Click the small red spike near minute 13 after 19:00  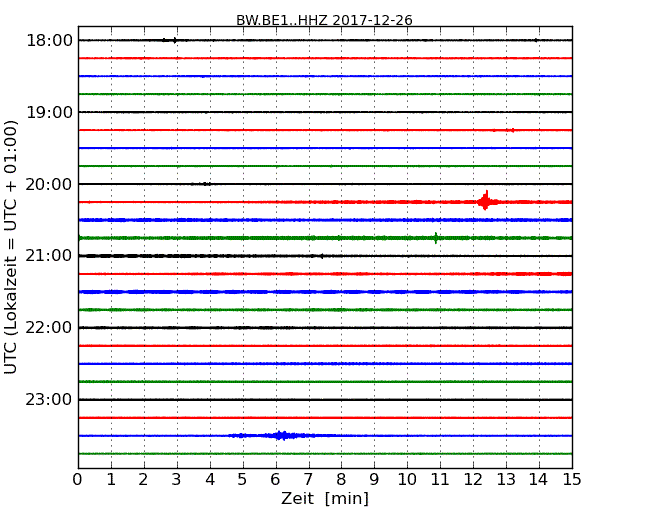click(x=513, y=130)
